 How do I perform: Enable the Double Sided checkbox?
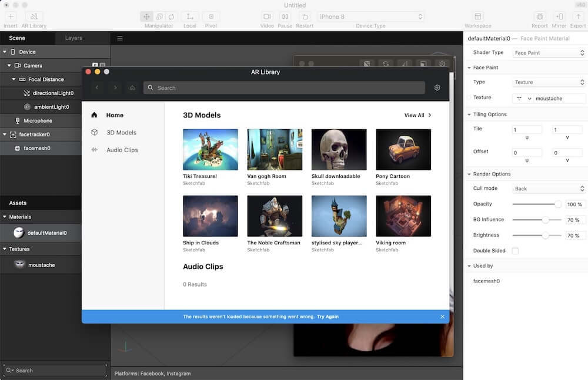[515, 251]
